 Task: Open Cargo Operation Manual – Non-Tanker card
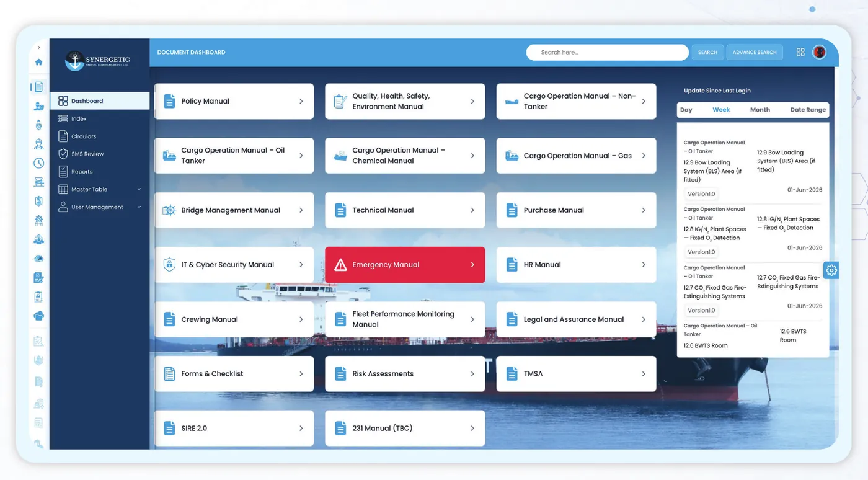576,101
